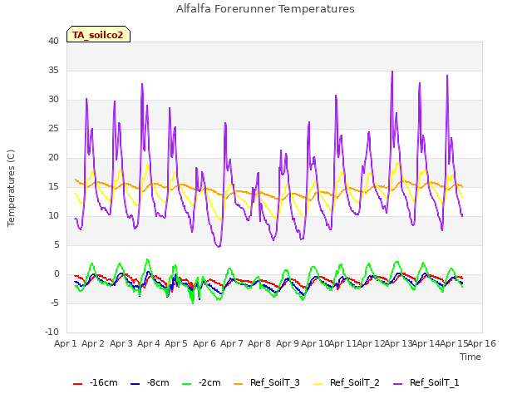Viewport: 532px width, 399px height.
Task: Click the -10 y-axis tick label
Action: tap(52, 332)
